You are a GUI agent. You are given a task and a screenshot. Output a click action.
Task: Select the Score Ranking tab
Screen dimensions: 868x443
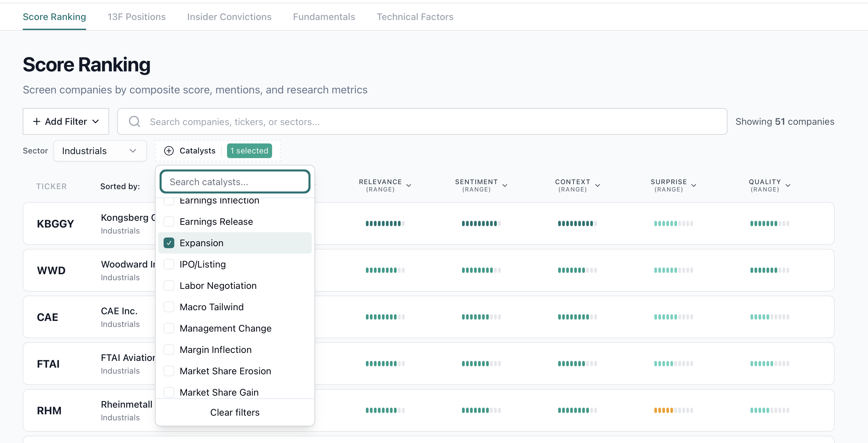click(54, 17)
